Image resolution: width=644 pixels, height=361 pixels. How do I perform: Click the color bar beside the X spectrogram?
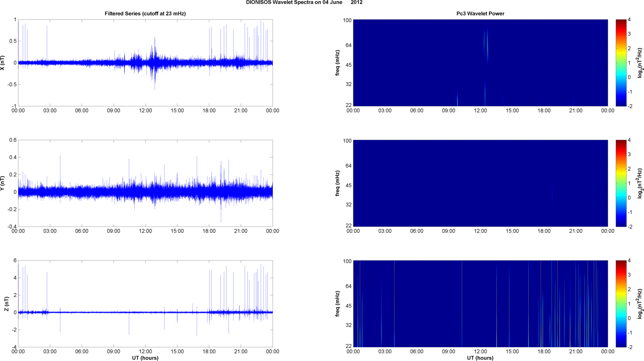[x=621, y=63]
